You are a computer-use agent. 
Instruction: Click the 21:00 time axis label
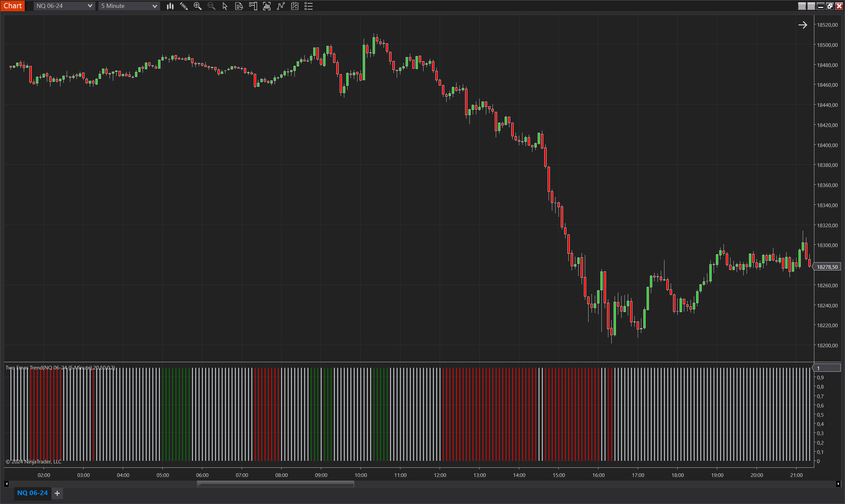click(x=796, y=475)
